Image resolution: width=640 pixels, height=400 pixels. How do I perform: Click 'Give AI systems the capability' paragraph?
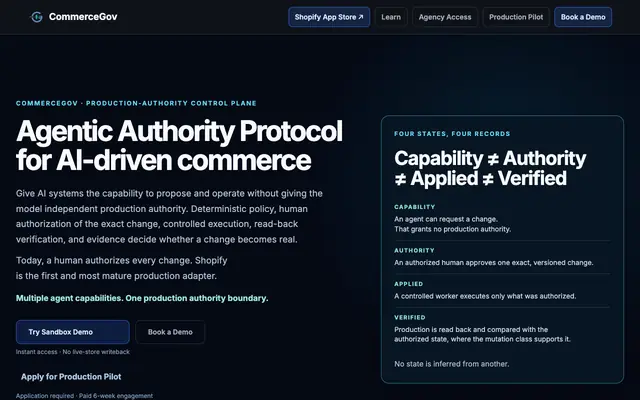[169, 216]
